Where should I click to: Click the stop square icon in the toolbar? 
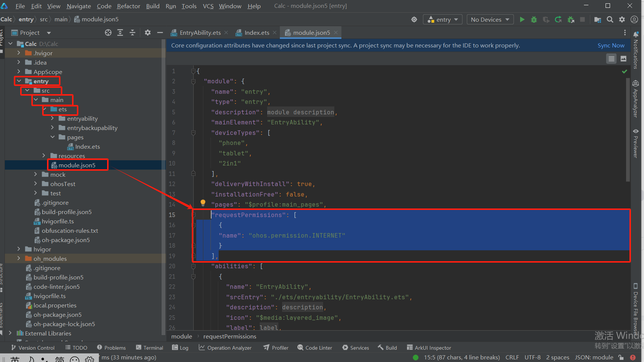[x=582, y=19]
